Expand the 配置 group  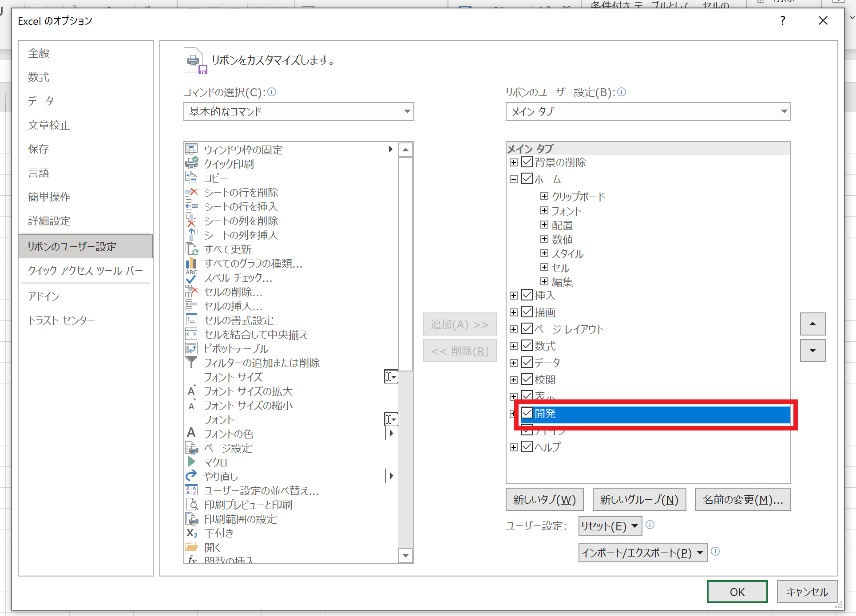[544, 225]
